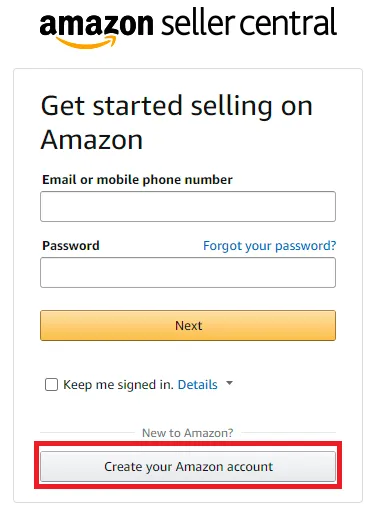
Task: Click Create your Amazon account button
Action: 188,466
